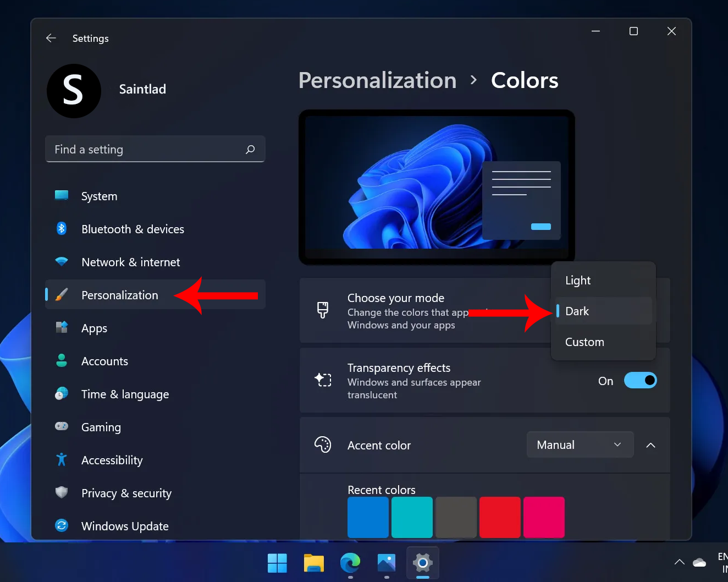Select Personalization in the sidebar
This screenshot has height=582, width=728.
(x=121, y=295)
